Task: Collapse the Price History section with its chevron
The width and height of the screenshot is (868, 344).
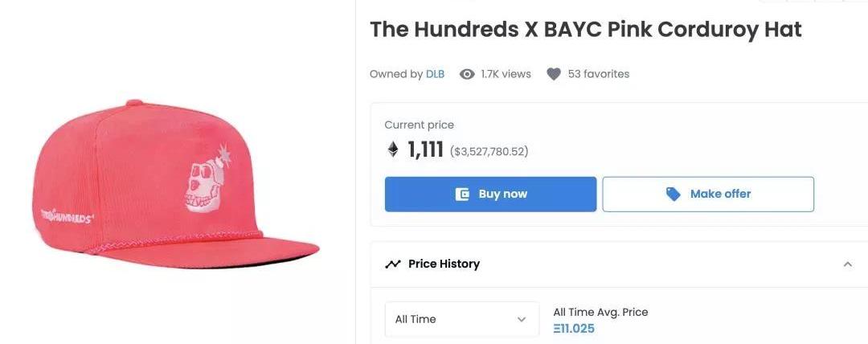Action: tap(847, 264)
